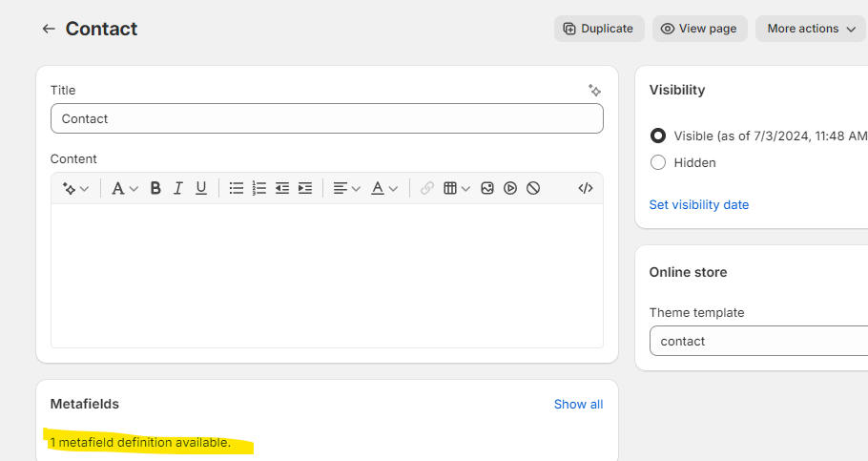Screen dimensions: 868x461
Task: Clear formatting with the circle-slash icon
Action: pos(533,188)
